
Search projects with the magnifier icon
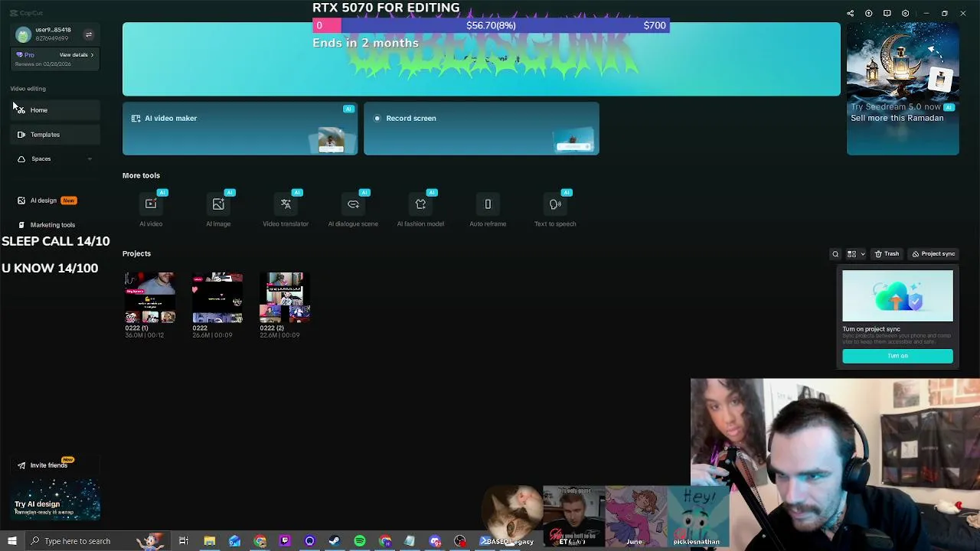click(835, 254)
